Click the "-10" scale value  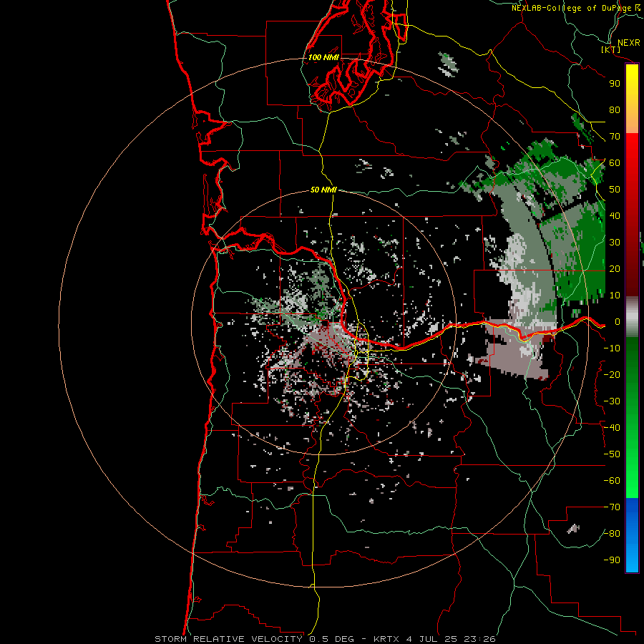612,348
